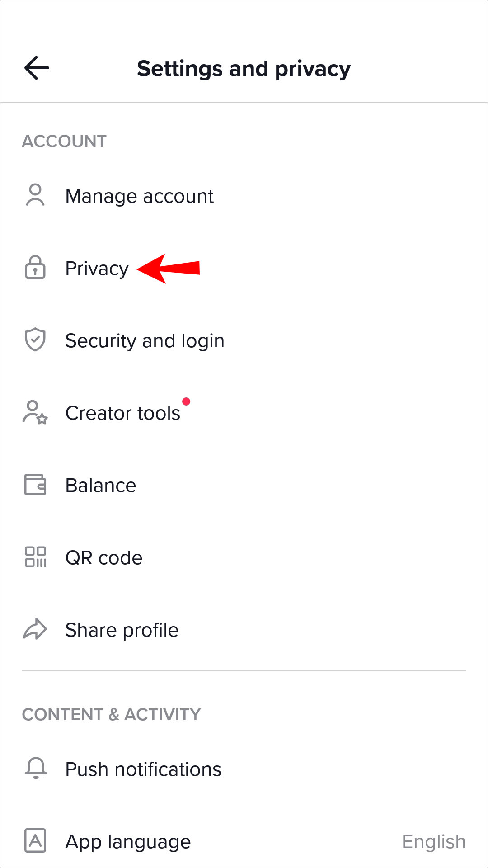Click the App language letter icon
The width and height of the screenshot is (488, 868).
click(35, 841)
